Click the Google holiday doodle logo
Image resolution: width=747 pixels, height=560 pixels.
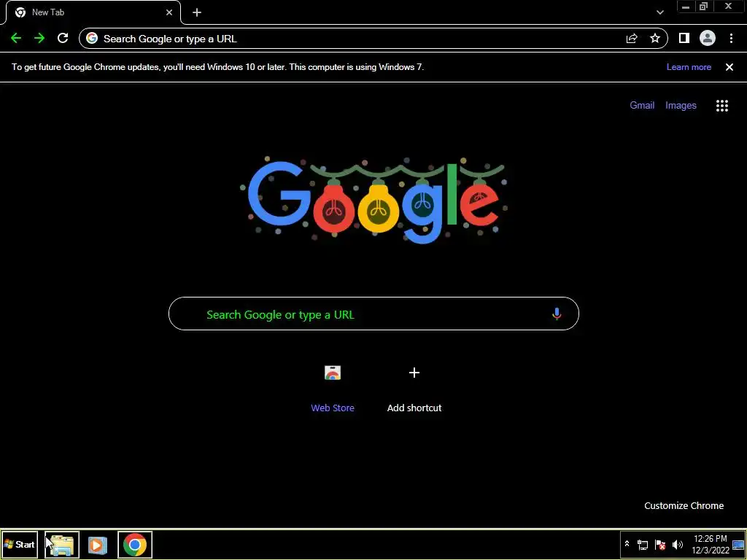374,199
